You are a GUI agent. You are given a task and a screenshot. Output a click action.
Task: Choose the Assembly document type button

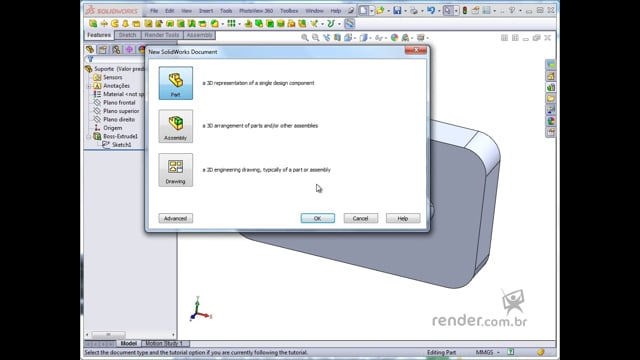pos(176,126)
